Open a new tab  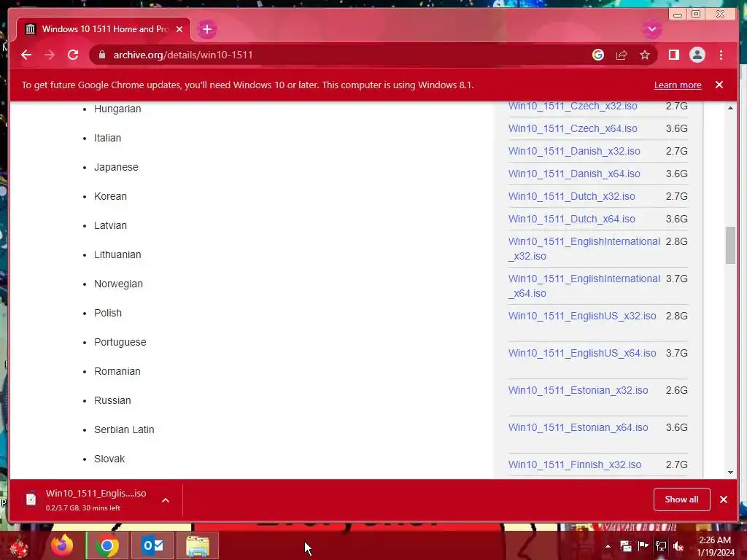[206, 29]
